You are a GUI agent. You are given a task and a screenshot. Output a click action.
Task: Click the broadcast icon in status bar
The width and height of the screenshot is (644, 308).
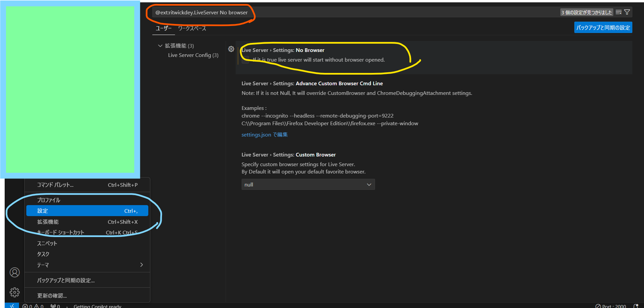(x=55, y=306)
